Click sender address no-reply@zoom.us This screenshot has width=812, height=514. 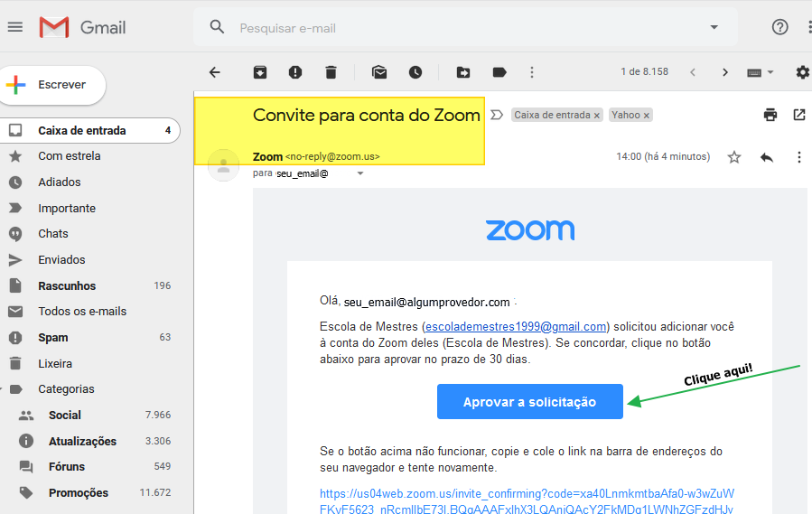click(x=332, y=156)
